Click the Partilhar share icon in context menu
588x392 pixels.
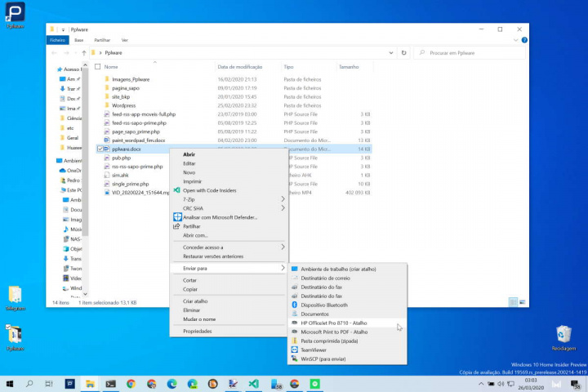[x=176, y=226]
